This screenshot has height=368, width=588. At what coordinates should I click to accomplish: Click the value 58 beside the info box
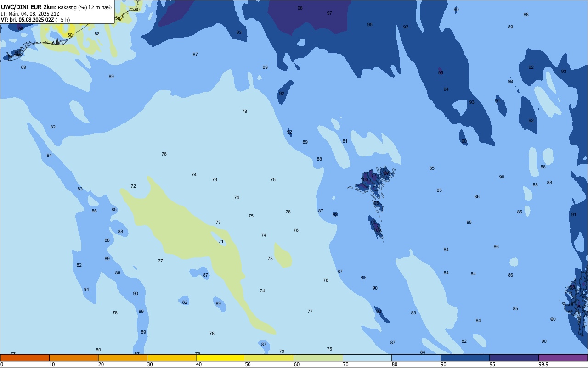pos(118,18)
